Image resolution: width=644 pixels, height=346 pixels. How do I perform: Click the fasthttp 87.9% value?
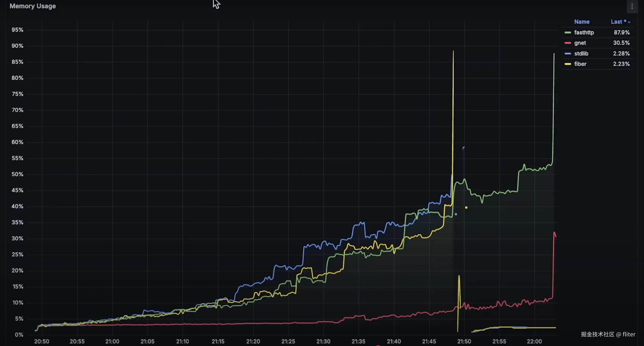point(622,33)
